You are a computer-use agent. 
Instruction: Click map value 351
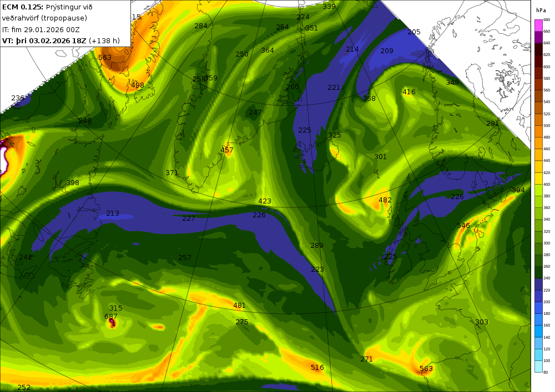coord(311,28)
